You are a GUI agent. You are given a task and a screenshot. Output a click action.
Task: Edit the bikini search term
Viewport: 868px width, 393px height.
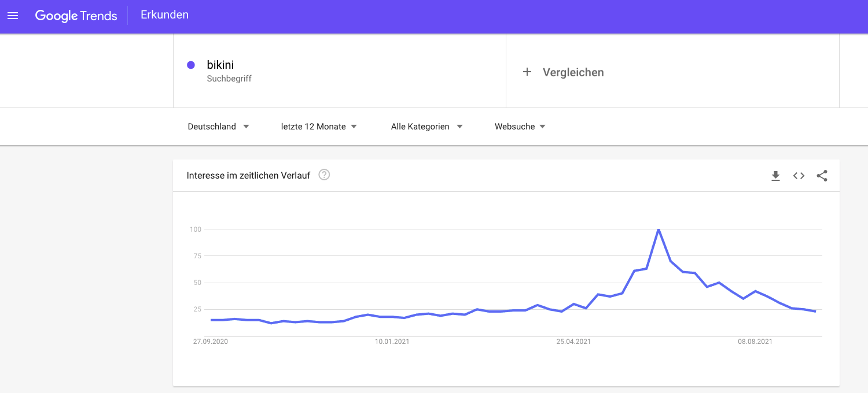coord(220,65)
